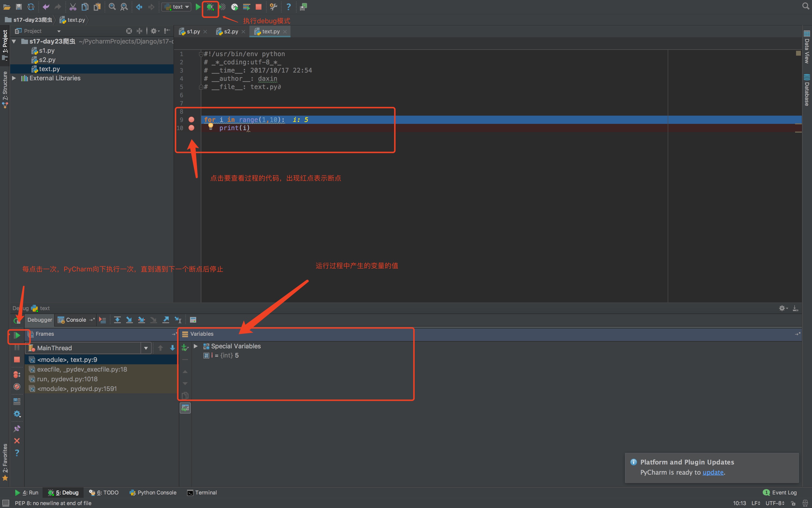Click Resume Program green arrow
The image size is (812, 508).
[x=17, y=335]
